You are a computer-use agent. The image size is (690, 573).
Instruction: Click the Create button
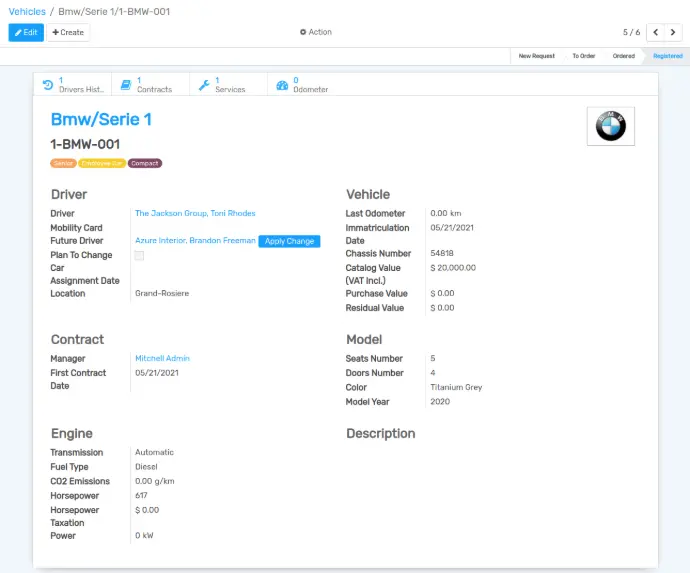point(68,32)
